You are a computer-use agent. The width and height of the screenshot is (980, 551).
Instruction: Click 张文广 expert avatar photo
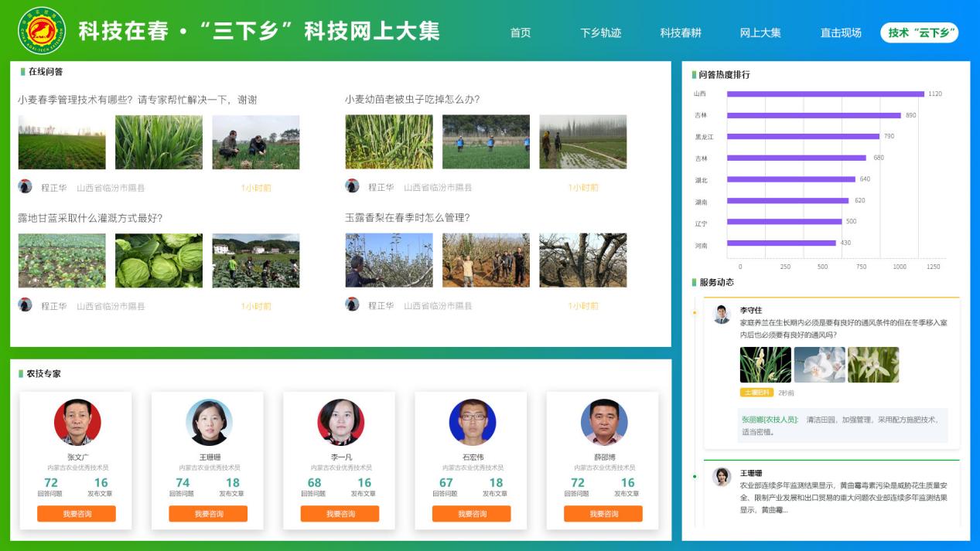[x=77, y=422]
